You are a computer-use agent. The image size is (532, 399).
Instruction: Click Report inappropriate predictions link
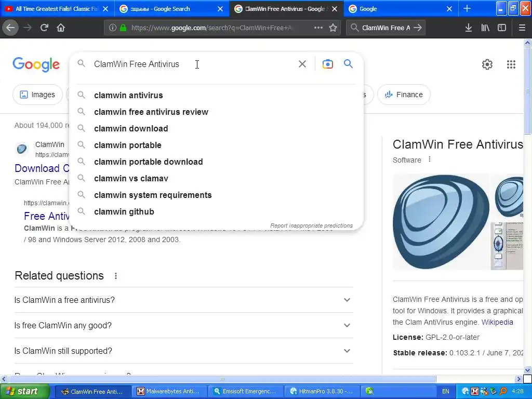click(311, 225)
